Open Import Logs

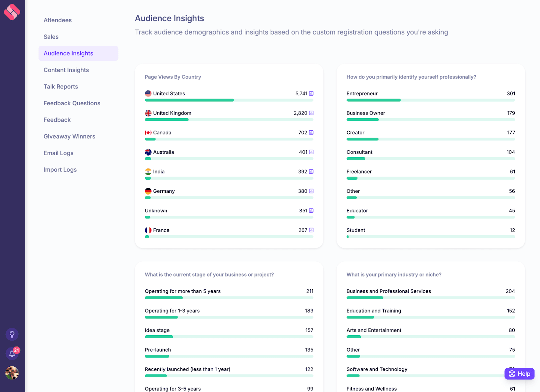(60, 169)
